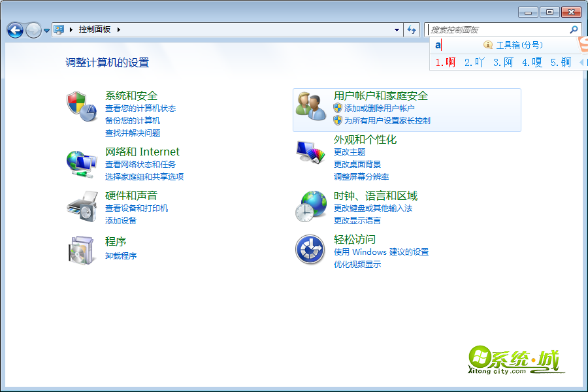Click the 调整屏幕分辨率 link
588x392 pixels.
coord(361,176)
